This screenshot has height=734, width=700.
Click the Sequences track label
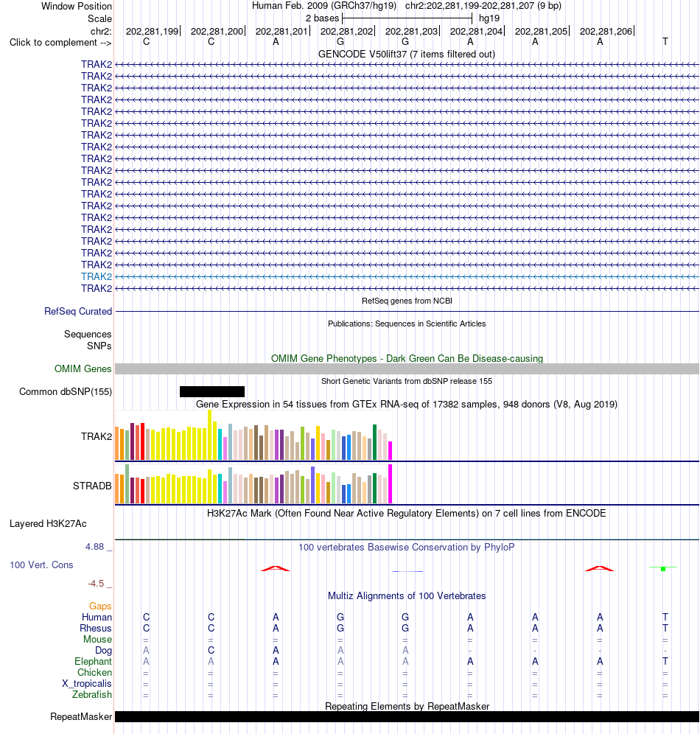tap(88, 335)
